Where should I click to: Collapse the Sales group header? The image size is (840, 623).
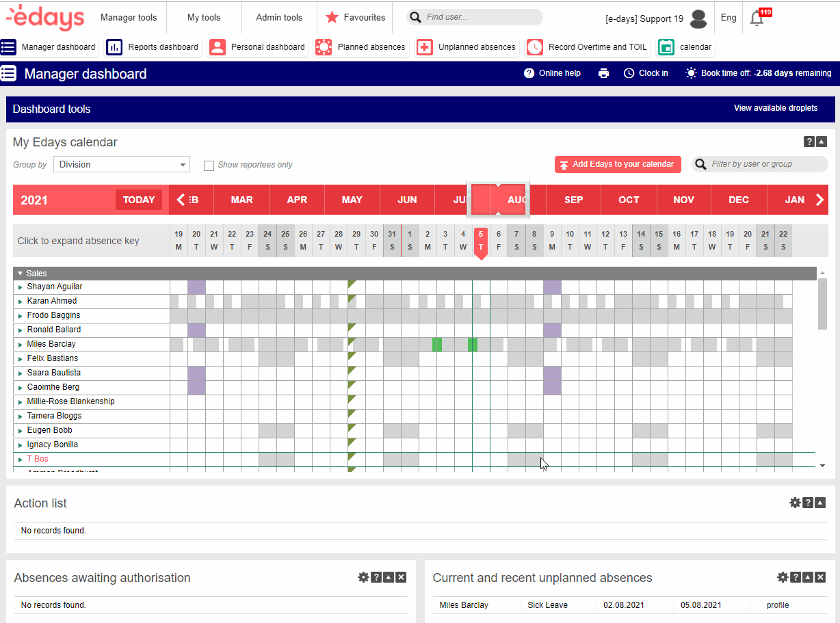click(21, 274)
